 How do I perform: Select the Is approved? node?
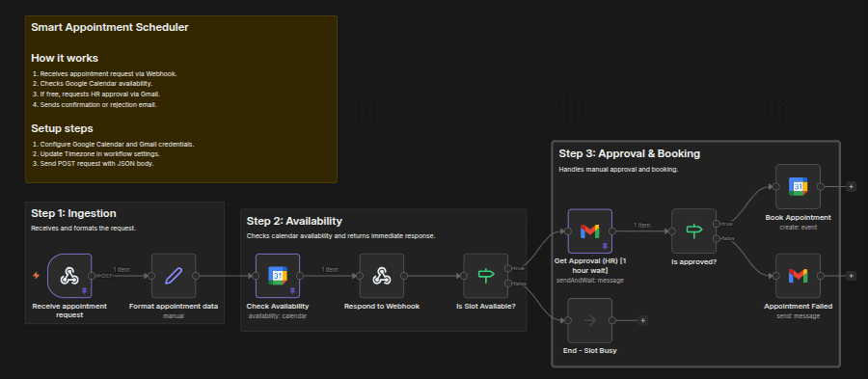(693, 230)
